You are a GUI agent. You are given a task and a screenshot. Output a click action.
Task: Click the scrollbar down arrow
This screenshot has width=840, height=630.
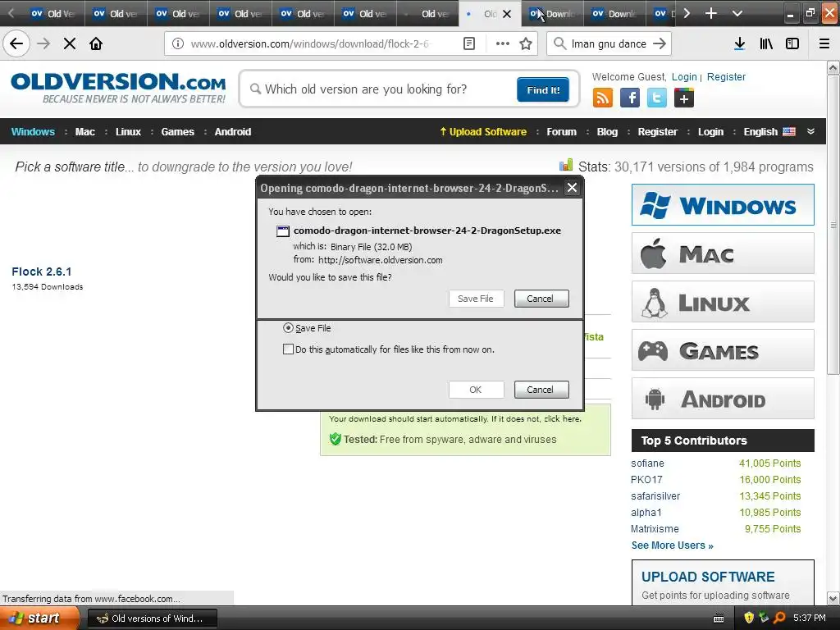(x=833, y=598)
